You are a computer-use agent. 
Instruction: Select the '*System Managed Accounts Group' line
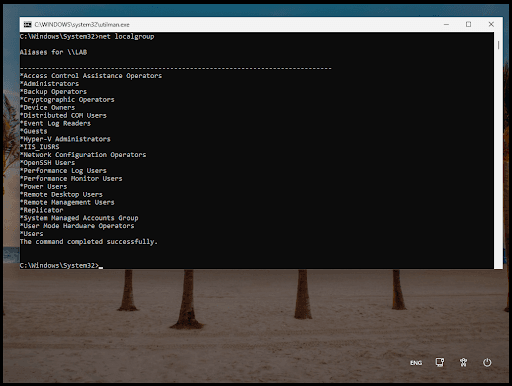pos(79,218)
